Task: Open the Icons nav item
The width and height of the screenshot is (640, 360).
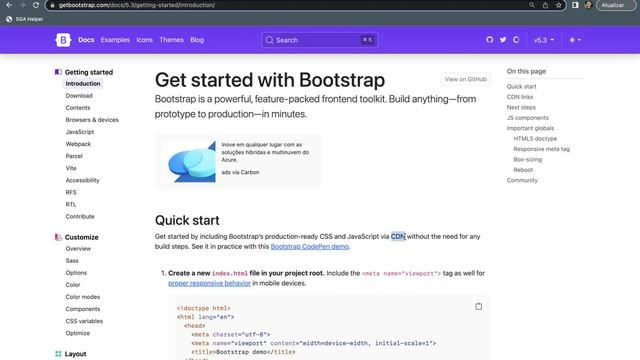Action: (144, 40)
